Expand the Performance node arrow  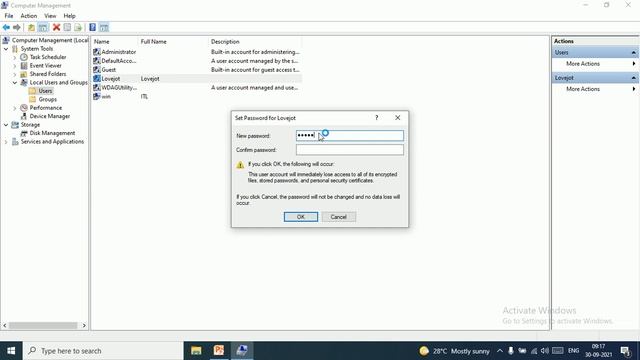[15, 108]
